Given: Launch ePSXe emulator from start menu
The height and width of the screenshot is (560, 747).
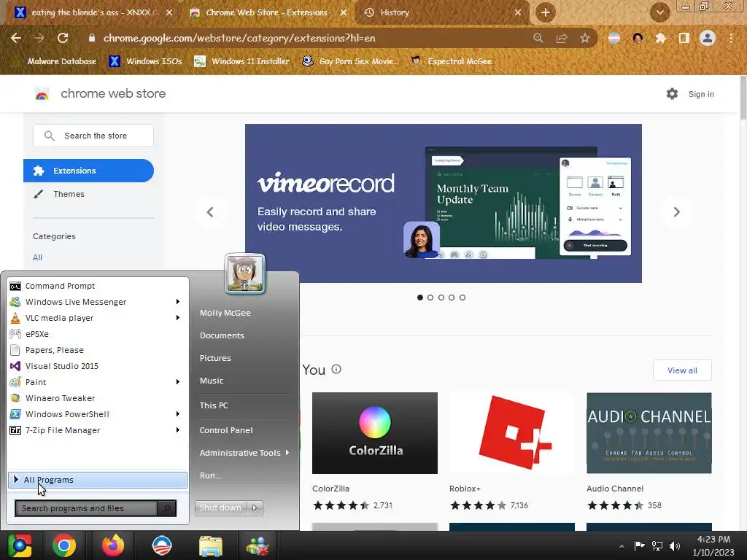Looking at the screenshot, I should tap(98, 334).
